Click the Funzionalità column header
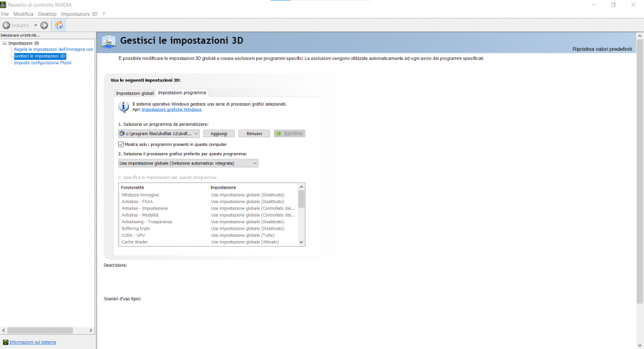 (x=163, y=187)
